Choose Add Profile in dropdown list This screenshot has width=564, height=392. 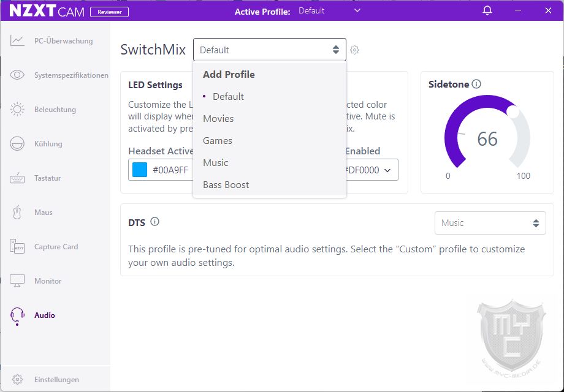pyautogui.click(x=229, y=74)
